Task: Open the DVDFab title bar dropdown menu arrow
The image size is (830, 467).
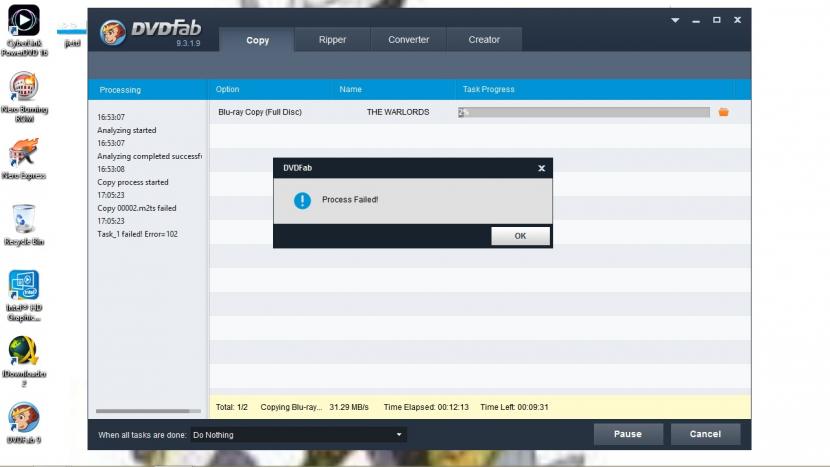Action: coord(675,20)
